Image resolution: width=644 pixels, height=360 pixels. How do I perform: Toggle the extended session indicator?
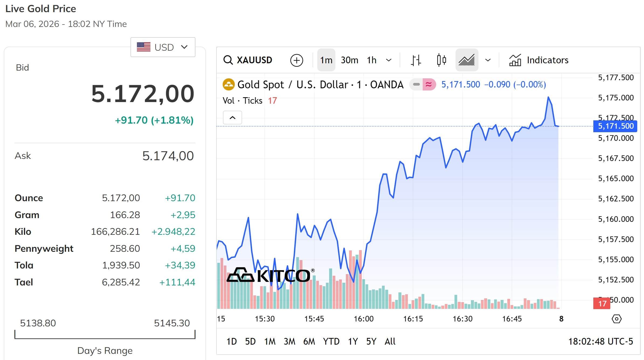[x=429, y=84]
